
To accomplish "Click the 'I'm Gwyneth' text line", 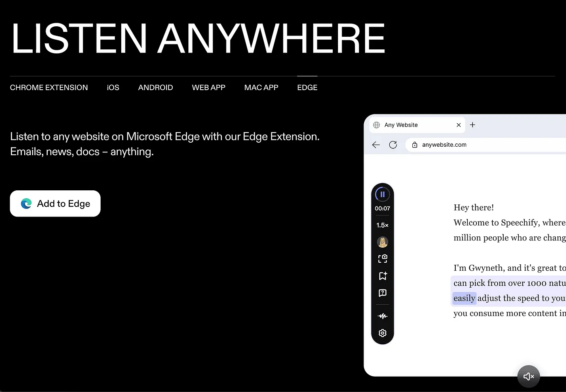I will click(510, 268).
